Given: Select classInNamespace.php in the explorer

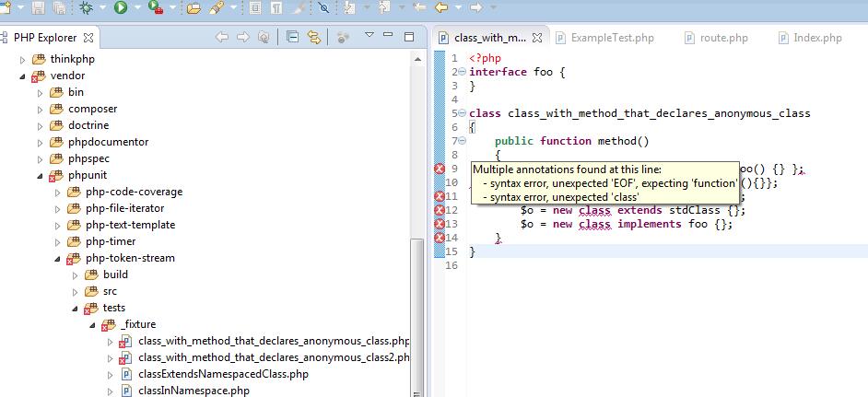Looking at the screenshot, I should point(194,391).
